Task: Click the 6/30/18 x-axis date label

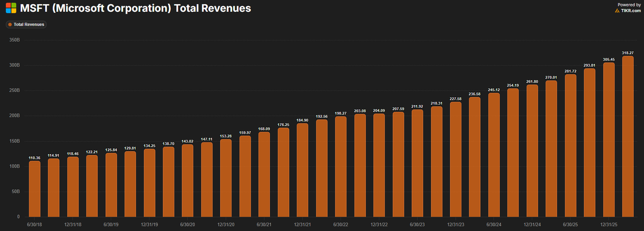Action: [34, 225]
